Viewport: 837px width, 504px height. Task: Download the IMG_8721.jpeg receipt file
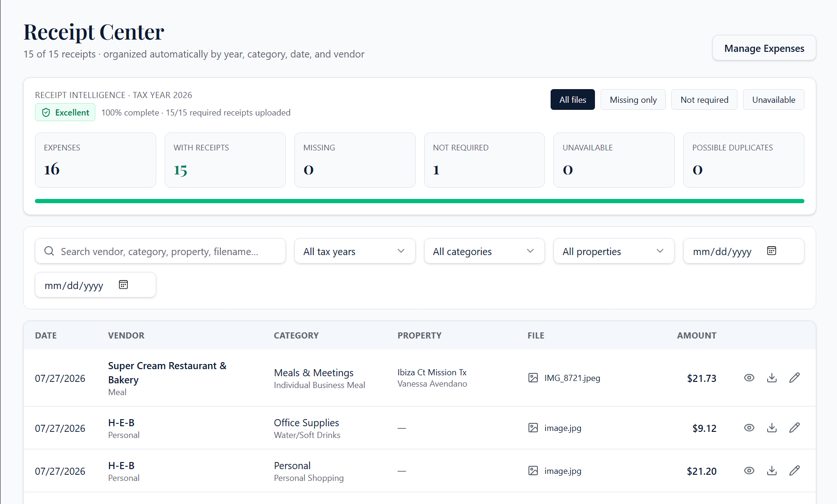[771, 378]
